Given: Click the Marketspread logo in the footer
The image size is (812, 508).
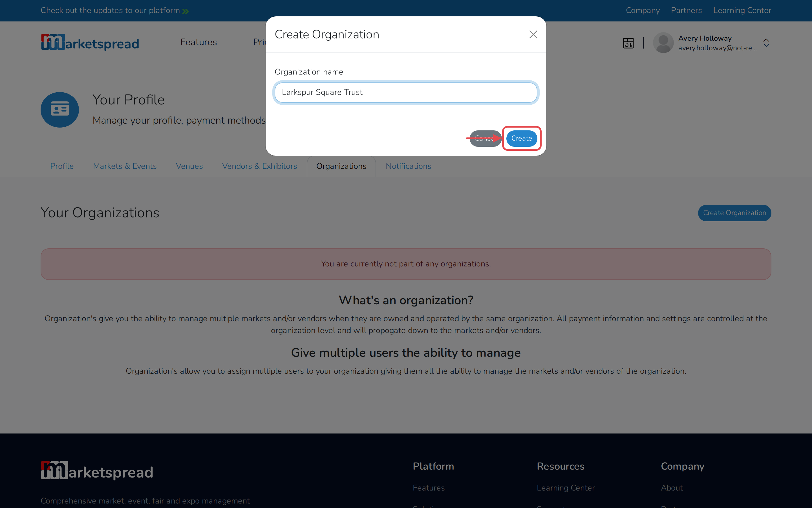Looking at the screenshot, I should pos(97,470).
